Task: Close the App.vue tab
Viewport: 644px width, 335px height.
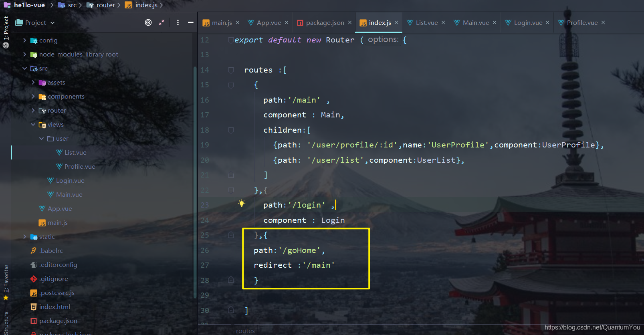Action: coord(287,22)
